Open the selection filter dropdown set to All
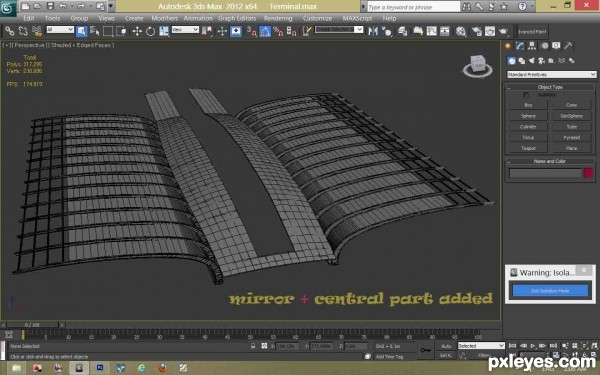 (60, 29)
